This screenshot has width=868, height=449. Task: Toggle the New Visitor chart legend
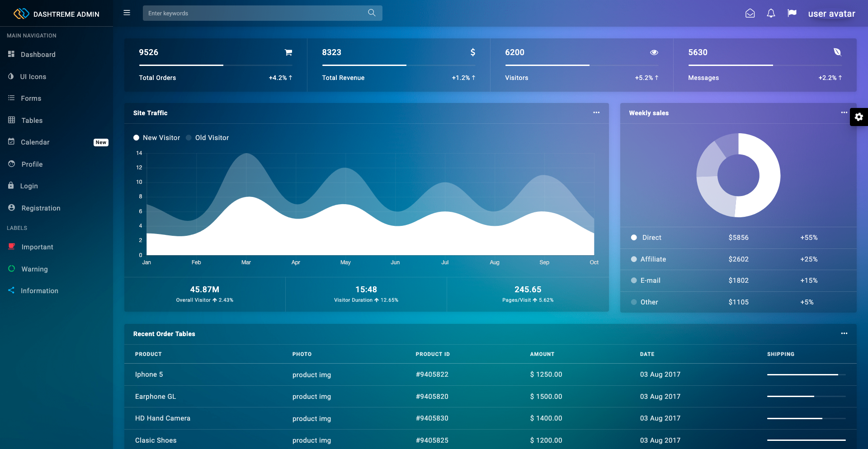(x=157, y=138)
